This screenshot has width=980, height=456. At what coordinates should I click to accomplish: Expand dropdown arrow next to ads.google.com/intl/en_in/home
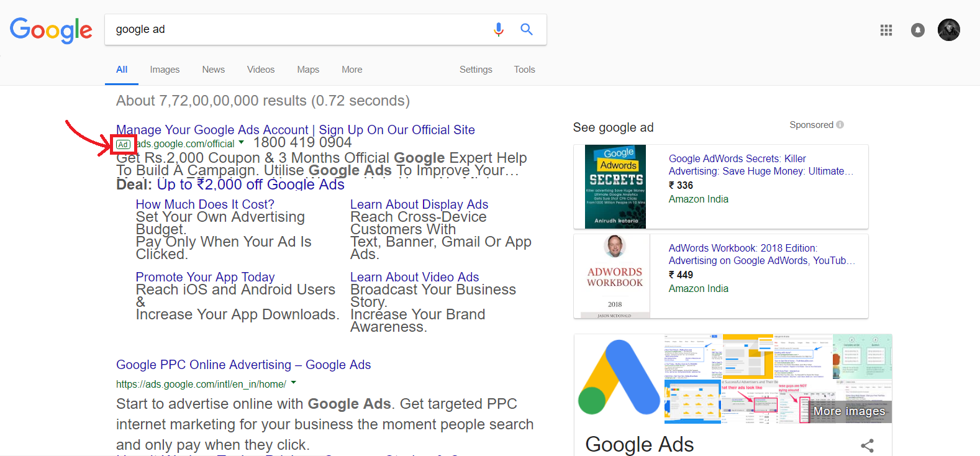click(294, 383)
